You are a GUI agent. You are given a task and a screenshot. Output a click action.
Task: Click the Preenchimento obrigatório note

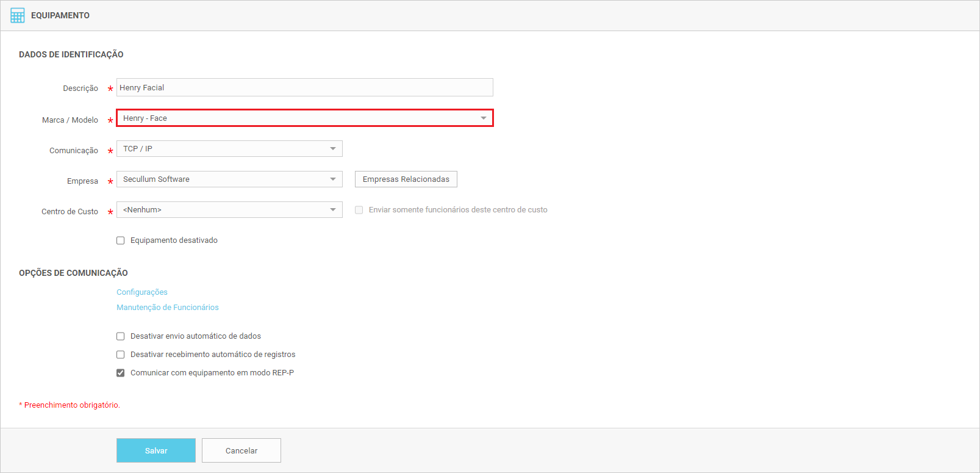point(70,405)
